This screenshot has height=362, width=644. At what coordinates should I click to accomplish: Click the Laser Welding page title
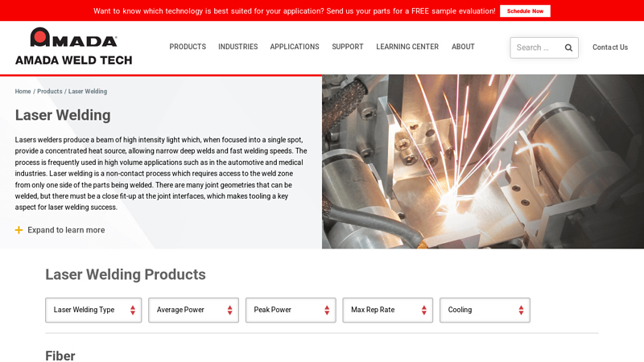pos(63,115)
